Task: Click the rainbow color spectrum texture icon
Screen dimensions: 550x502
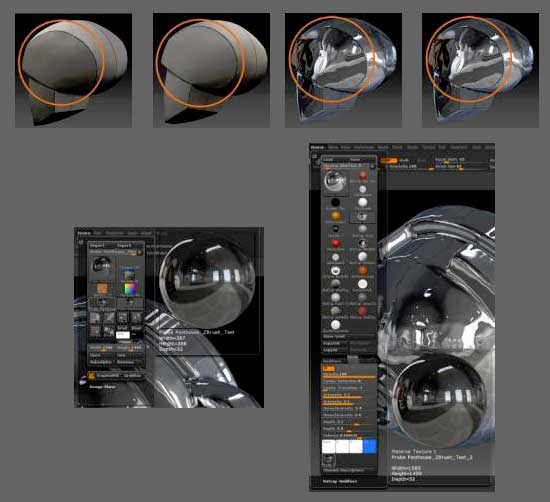Action: pyautogui.click(x=130, y=290)
